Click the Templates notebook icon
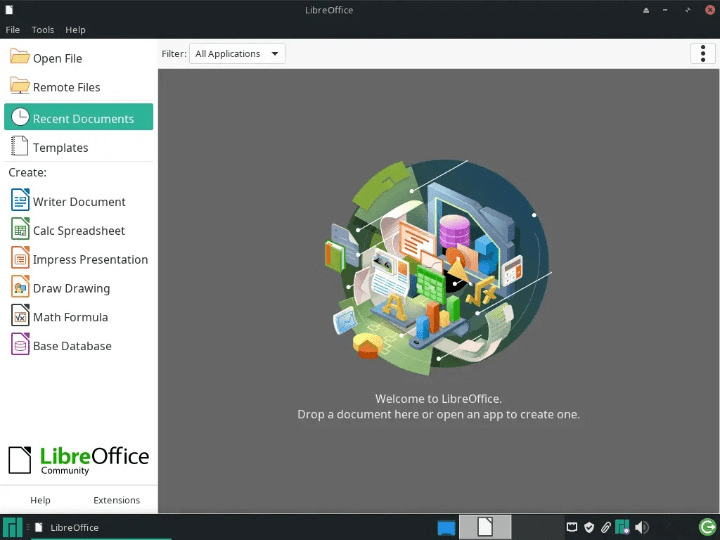The image size is (720, 540). (19, 146)
